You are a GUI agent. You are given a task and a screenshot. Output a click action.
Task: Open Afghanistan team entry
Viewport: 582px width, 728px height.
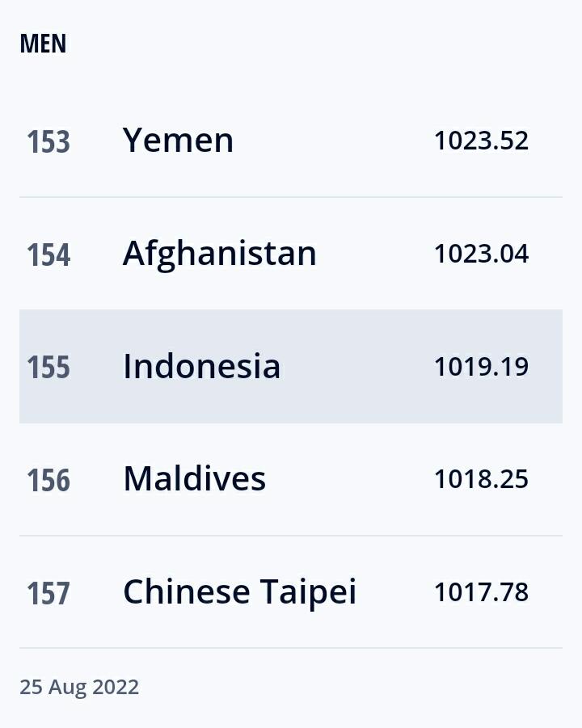click(219, 254)
